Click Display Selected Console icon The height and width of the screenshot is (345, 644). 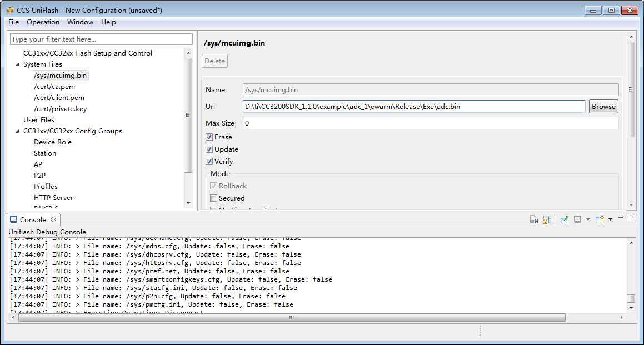click(x=577, y=220)
